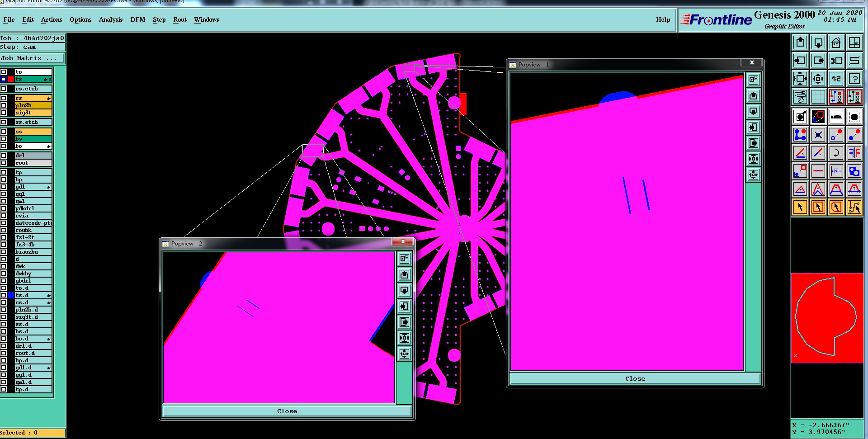Click the dimension measurement icon with number 4

pos(836,171)
